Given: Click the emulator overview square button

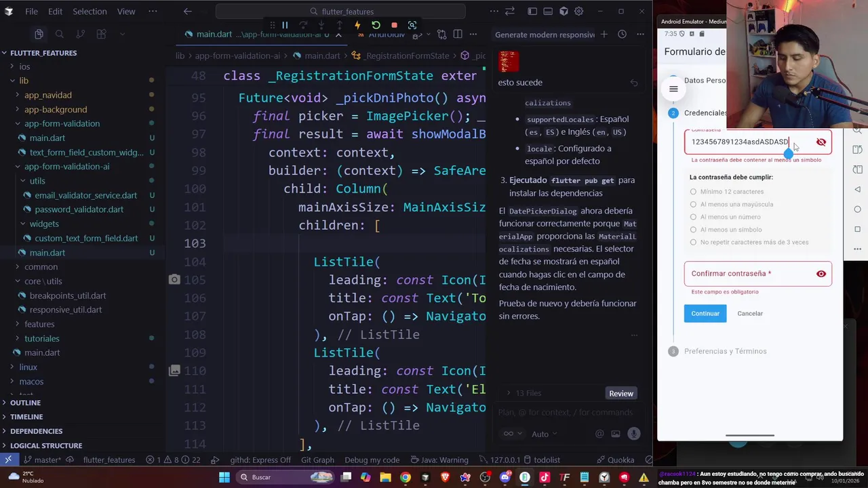Looking at the screenshot, I should [858, 229].
